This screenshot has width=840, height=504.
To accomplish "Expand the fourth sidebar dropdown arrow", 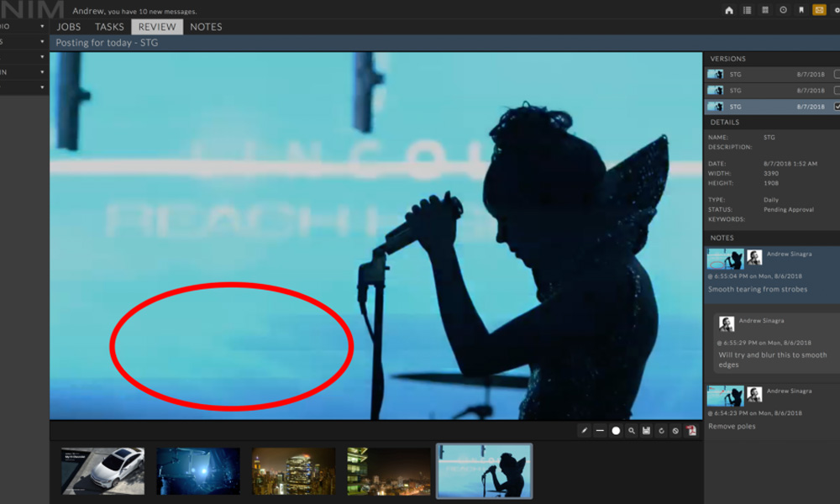I will (42, 72).
